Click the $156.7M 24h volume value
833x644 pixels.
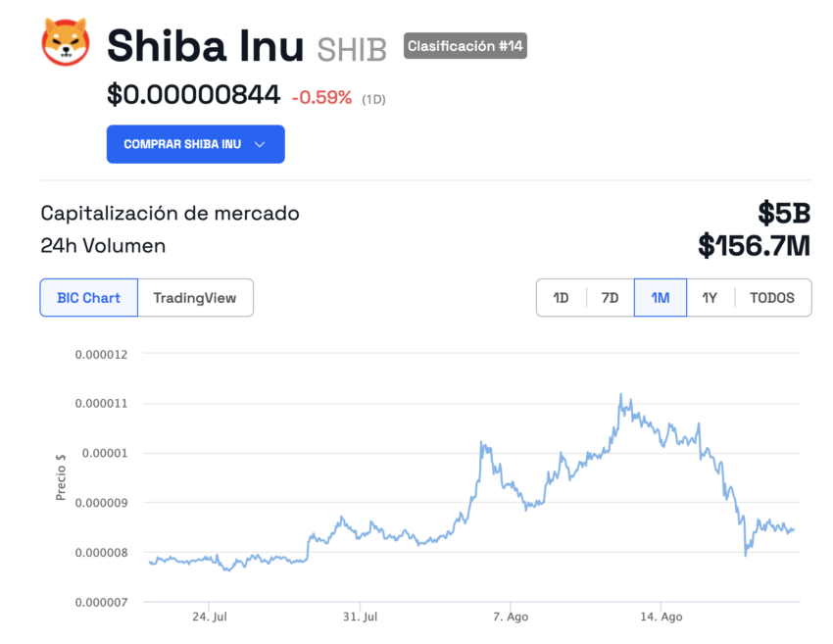coord(754,245)
